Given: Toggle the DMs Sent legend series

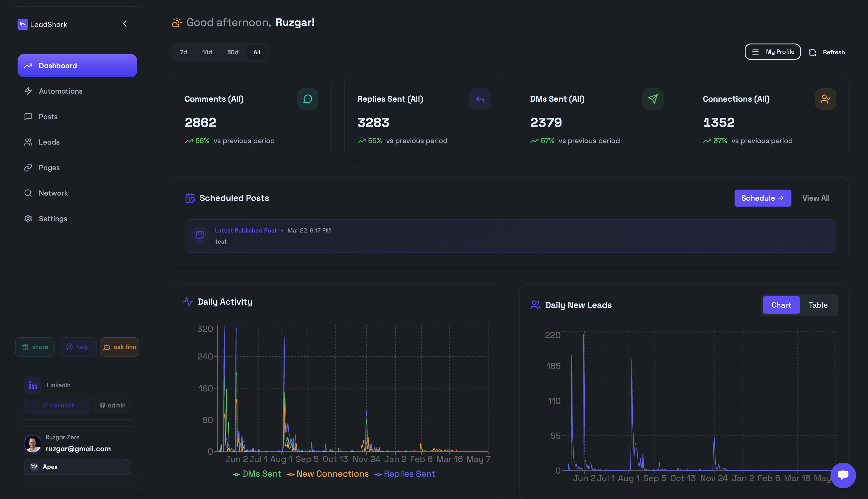Looking at the screenshot, I should pyautogui.click(x=257, y=474).
